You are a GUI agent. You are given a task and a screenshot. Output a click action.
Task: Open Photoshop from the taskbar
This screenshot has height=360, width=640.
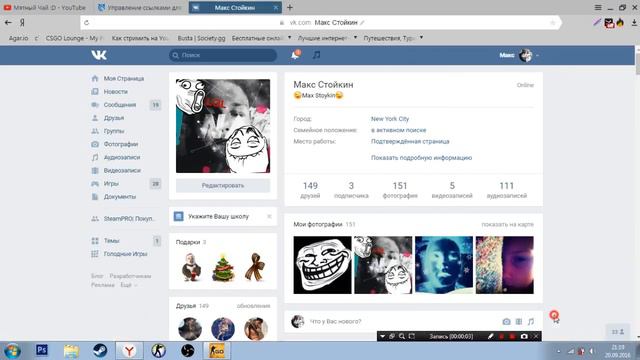point(42,350)
